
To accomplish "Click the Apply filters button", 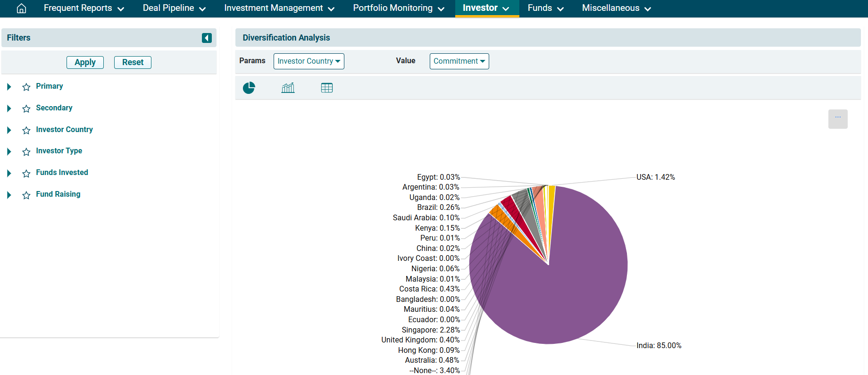I will coord(85,62).
